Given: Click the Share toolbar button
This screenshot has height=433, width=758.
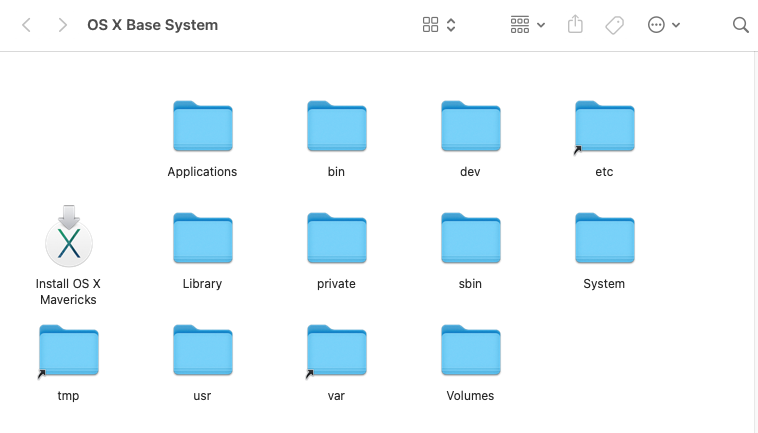Looking at the screenshot, I should pyautogui.click(x=575, y=24).
